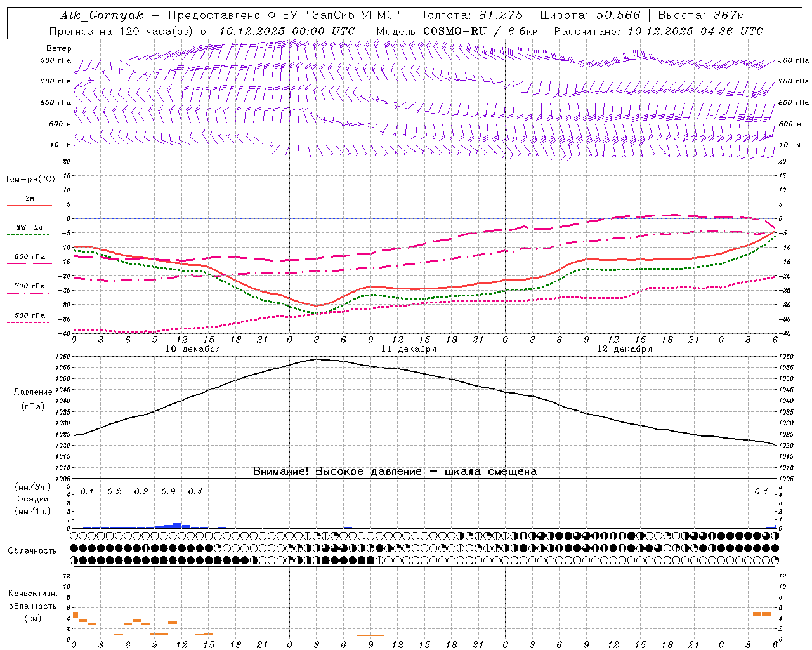The image size is (812, 650).
Task: Click the '12 декабря' date label
Action: [624, 349]
